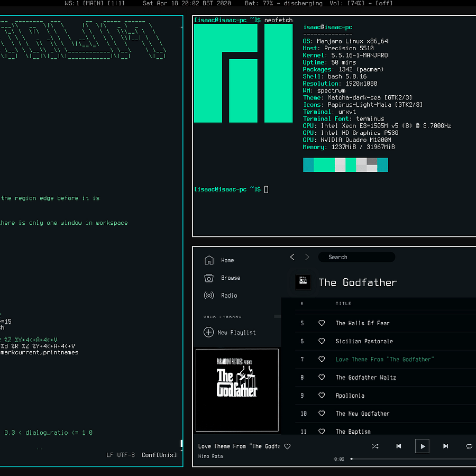Enable shuffle playback
Image resolution: width=476 pixels, height=476 pixels.
pos(376,446)
